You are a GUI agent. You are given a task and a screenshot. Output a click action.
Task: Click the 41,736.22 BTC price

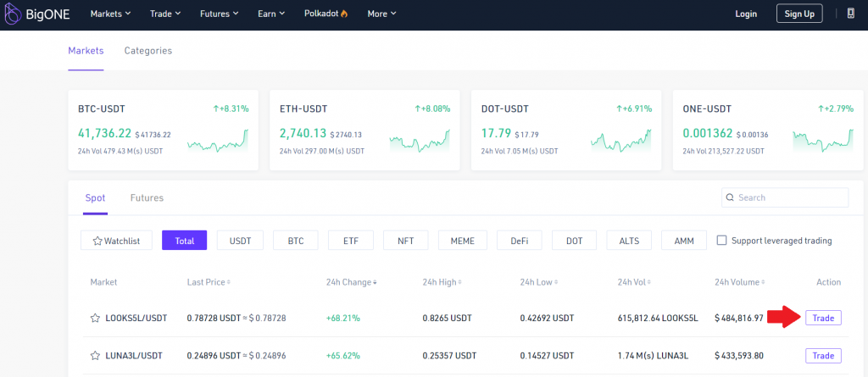(104, 133)
